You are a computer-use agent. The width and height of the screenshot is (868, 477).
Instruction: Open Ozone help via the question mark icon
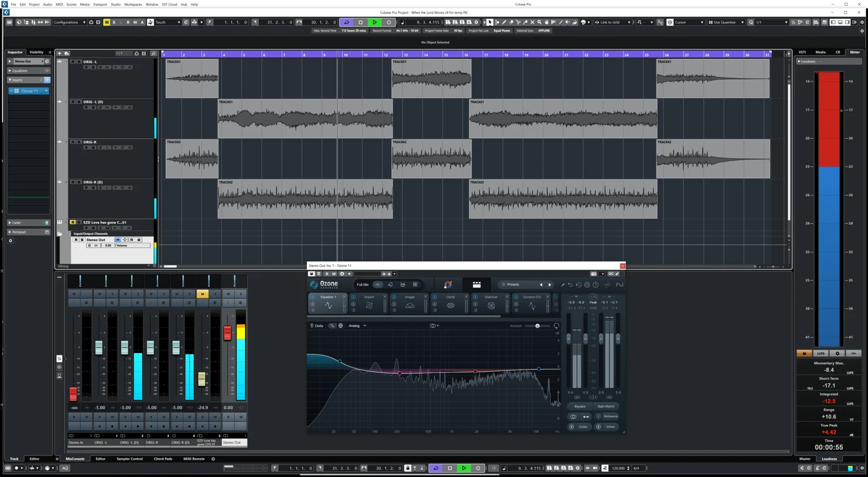tap(596, 285)
